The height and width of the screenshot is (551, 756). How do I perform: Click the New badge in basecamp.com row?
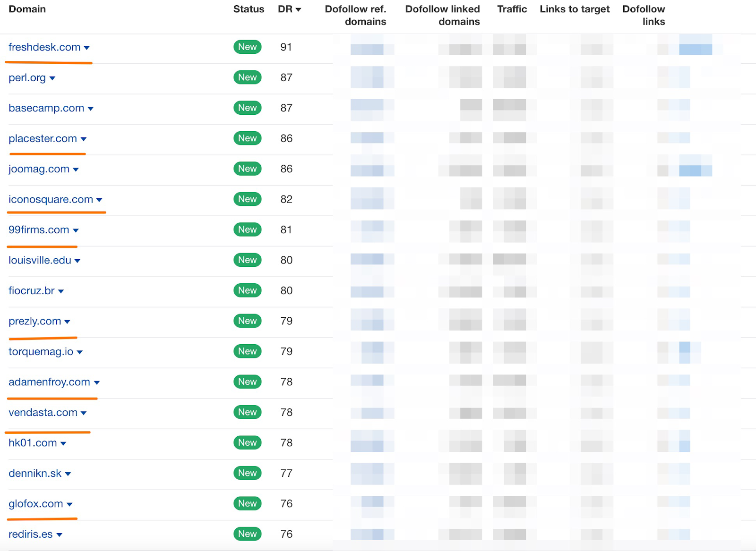pos(248,108)
